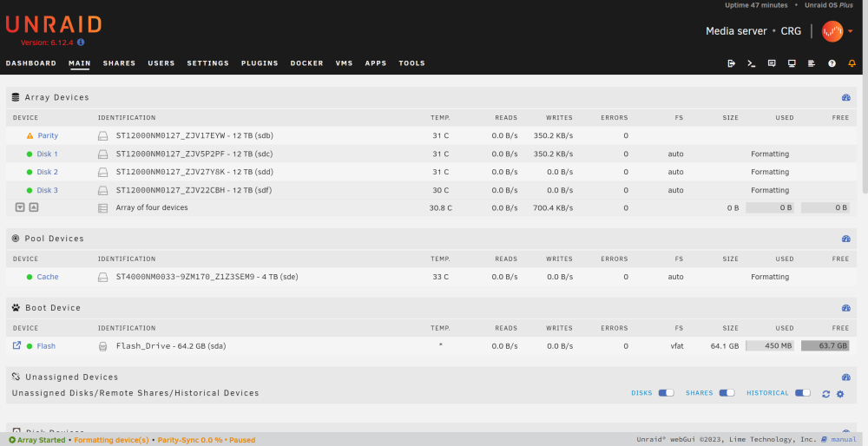This screenshot has width=868, height=446.
Task: Click the drive icon beside the Disk 2 identification
Action: coord(103,172)
